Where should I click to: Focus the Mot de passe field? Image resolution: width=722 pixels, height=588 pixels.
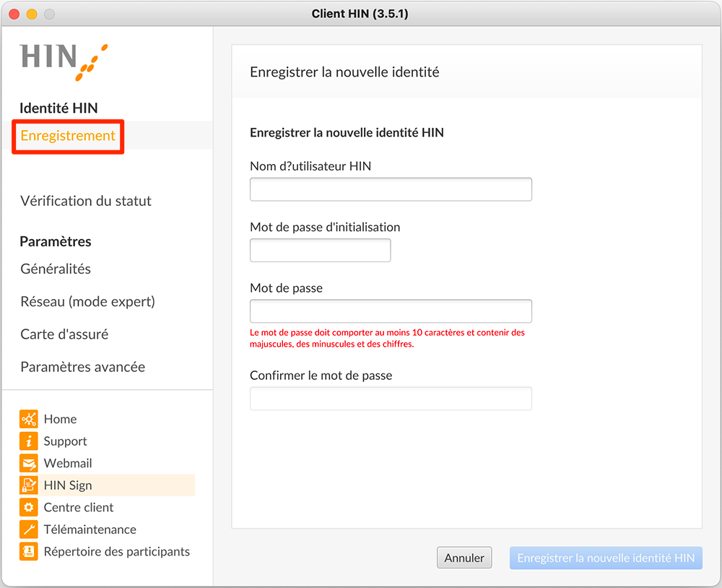point(391,311)
